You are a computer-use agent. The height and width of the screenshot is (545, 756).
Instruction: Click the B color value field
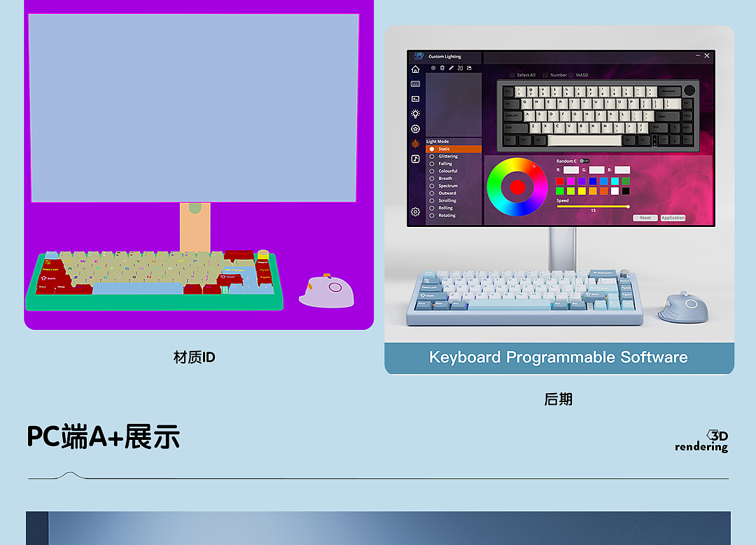coord(622,170)
